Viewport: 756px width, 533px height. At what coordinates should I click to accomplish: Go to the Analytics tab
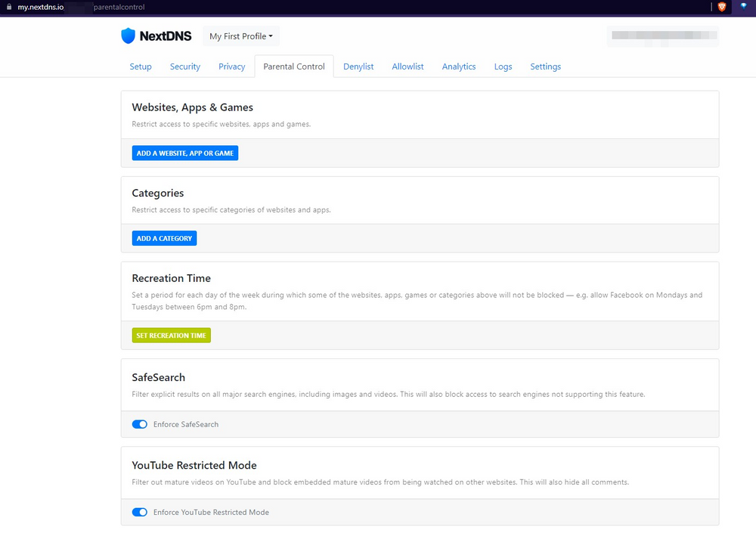click(459, 67)
